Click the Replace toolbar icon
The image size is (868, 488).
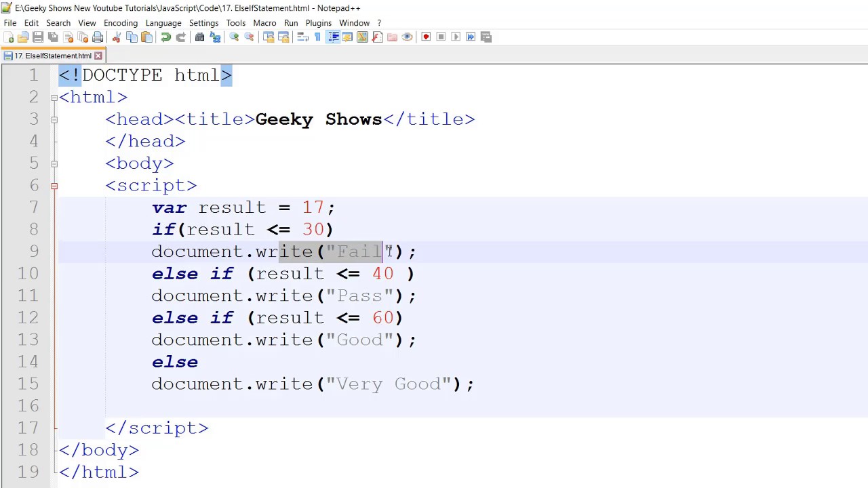[215, 37]
